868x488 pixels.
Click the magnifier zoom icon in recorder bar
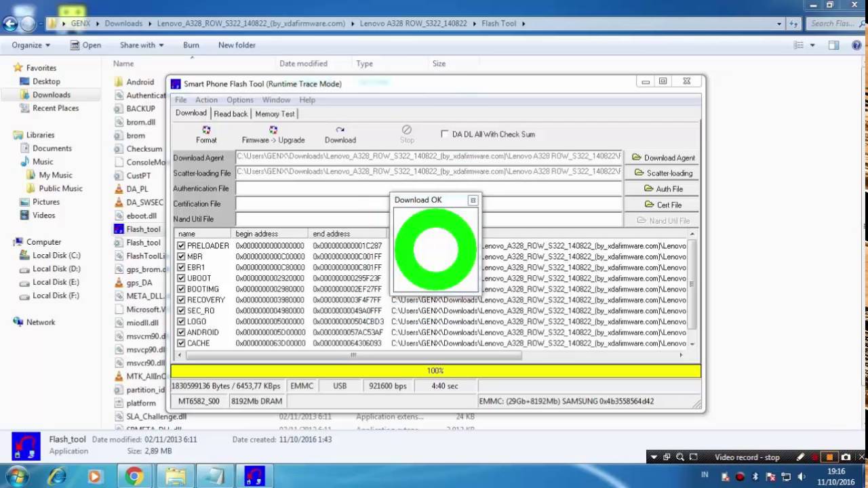680,457
